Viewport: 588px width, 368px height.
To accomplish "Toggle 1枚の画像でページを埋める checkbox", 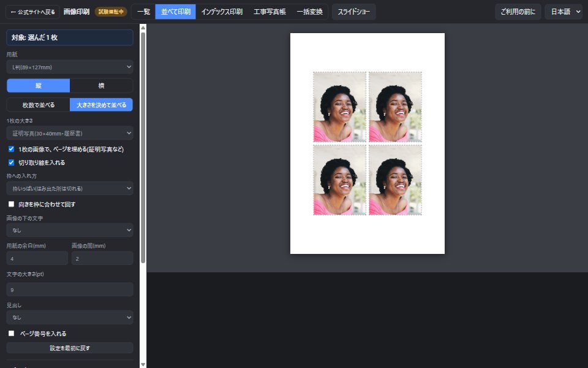I will tap(11, 149).
